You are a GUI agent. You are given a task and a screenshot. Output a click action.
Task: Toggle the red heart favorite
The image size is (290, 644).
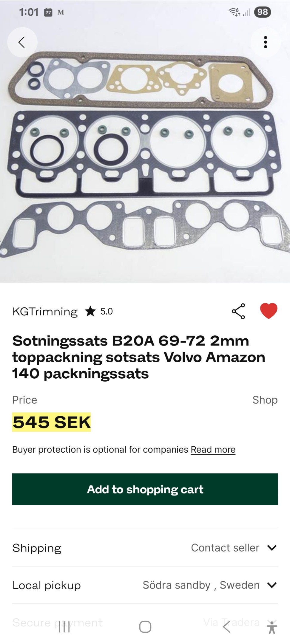point(269,311)
